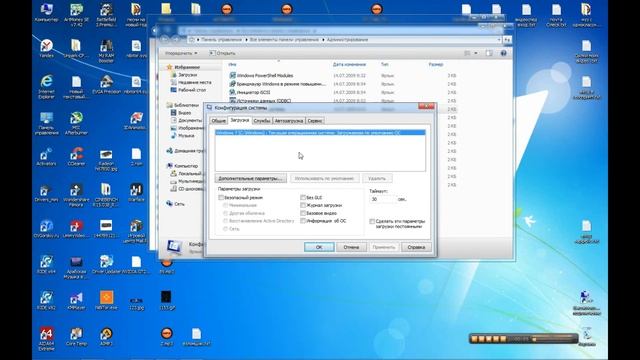Enable the Безопасный режим checkbox
The width and height of the screenshot is (640, 360).
tap(221, 198)
